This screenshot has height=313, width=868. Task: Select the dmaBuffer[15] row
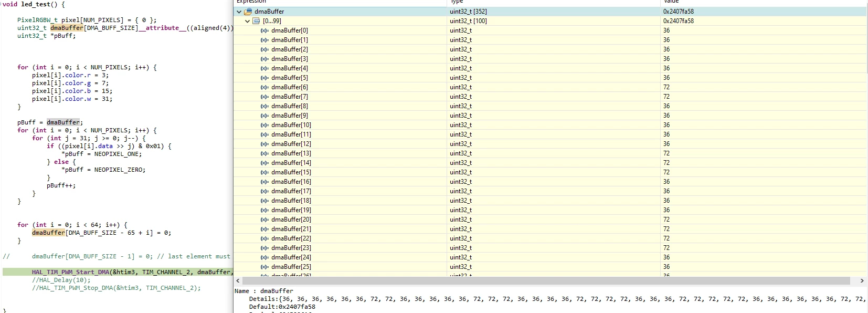pyautogui.click(x=550, y=172)
